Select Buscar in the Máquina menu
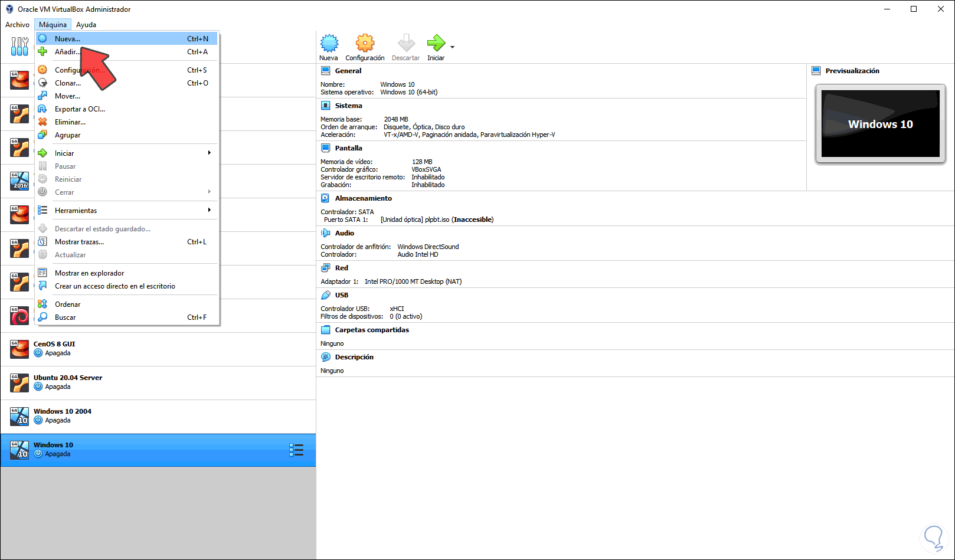Image resolution: width=955 pixels, height=560 pixels. (x=127, y=317)
